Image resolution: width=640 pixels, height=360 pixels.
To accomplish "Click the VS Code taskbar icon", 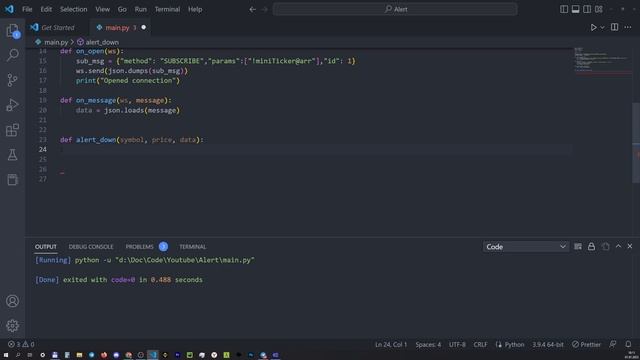I will (153, 355).
